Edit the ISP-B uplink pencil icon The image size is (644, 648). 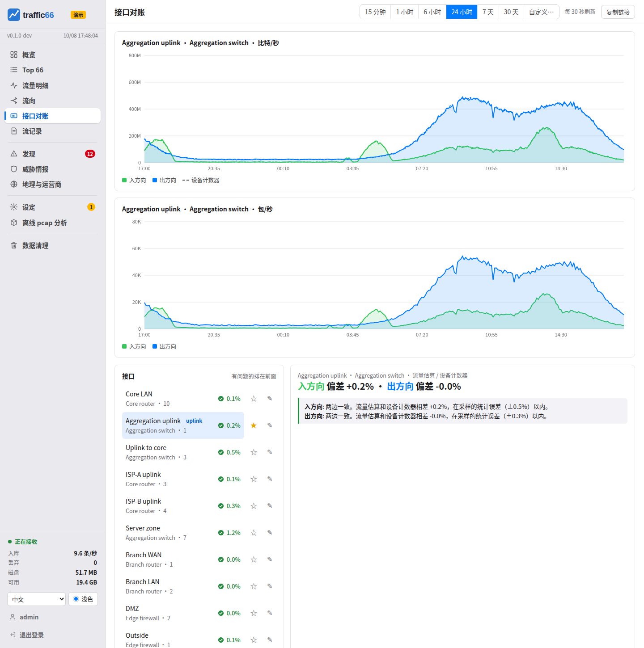(270, 505)
